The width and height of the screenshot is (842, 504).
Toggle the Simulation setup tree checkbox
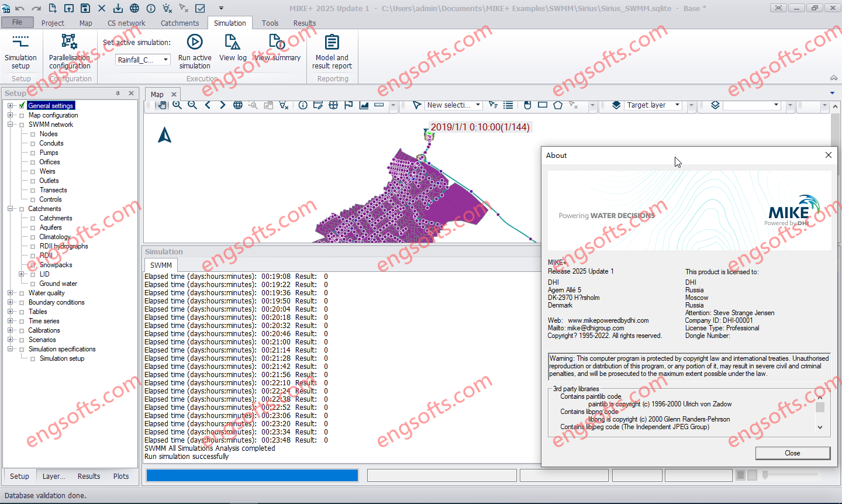33,358
